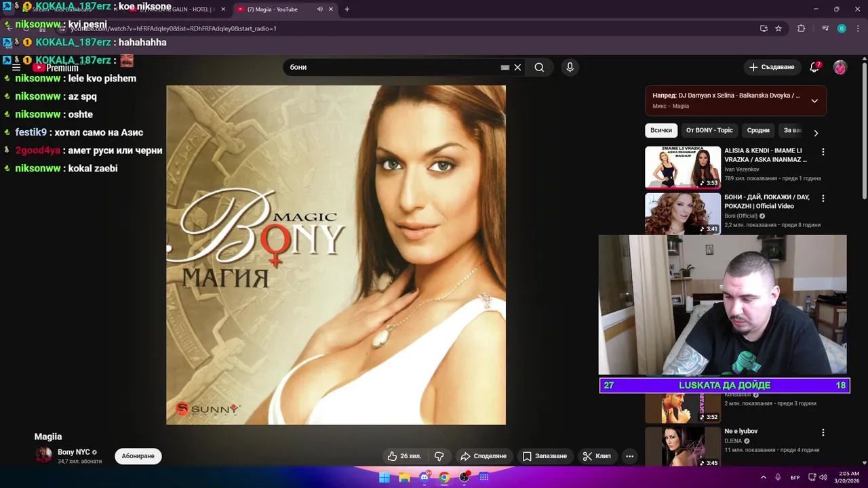Open the purple grid app on taskbar
868x488 pixels.
pyautogui.click(x=484, y=477)
